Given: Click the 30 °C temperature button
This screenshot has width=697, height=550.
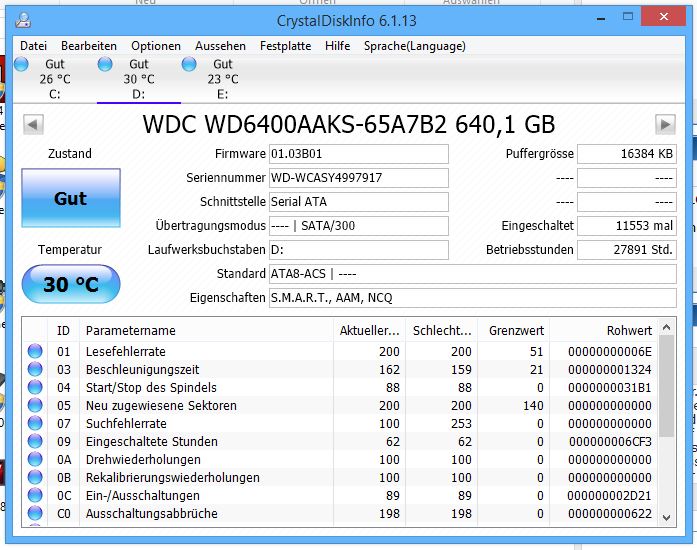Looking at the screenshot, I should pyautogui.click(x=71, y=284).
